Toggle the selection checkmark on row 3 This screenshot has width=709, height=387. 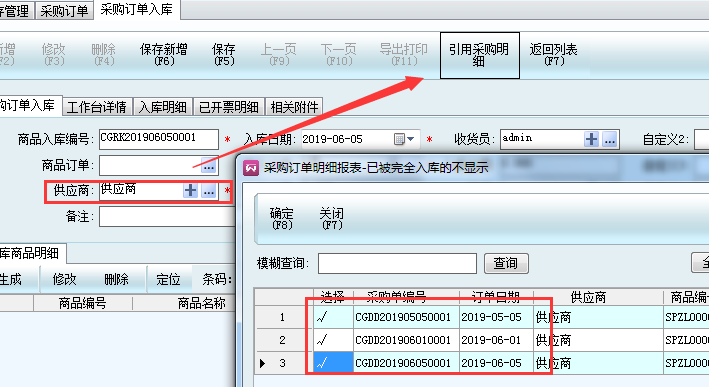point(333,363)
